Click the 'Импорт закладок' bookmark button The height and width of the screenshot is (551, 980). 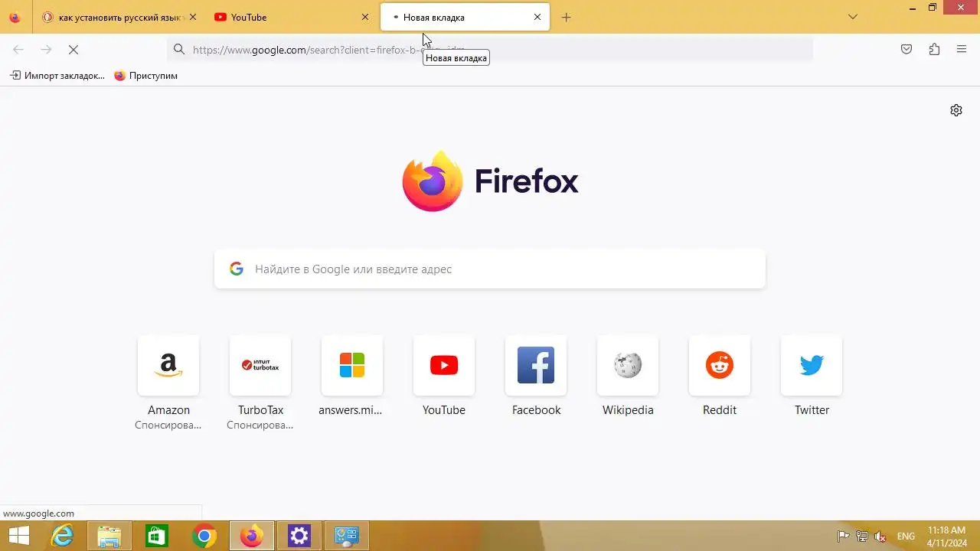click(x=57, y=76)
